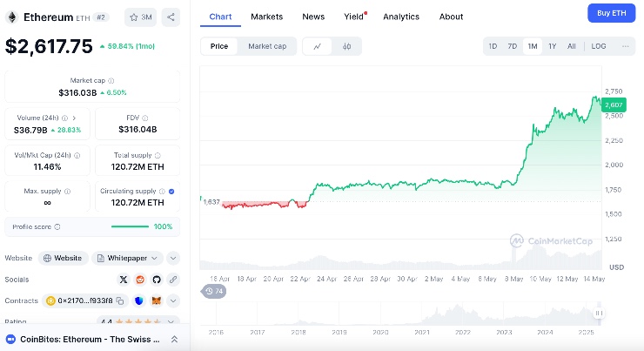644x351 pixels.
Task: Open the share icon button
Action: 171,17
